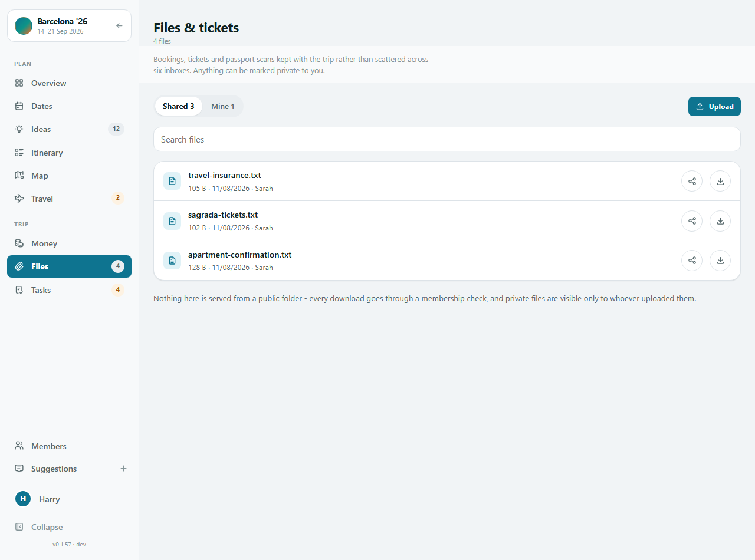Open the Map view
This screenshot has height=560, width=755.
click(69, 176)
